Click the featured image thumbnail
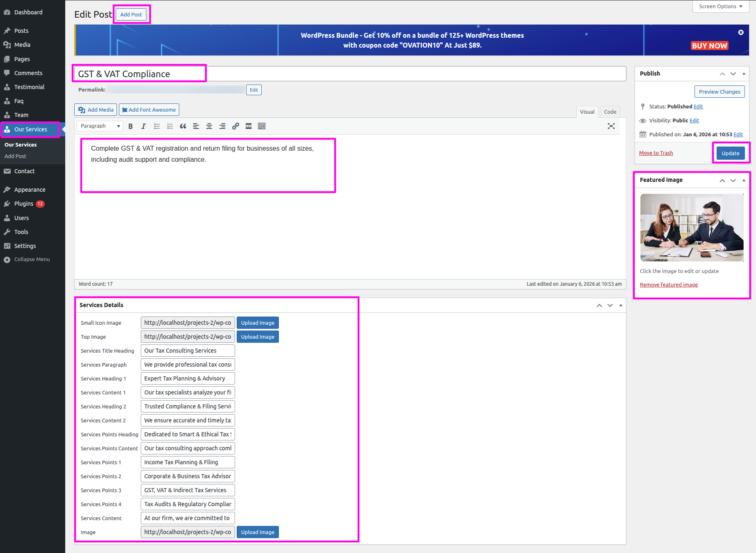The image size is (756, 553). (x=692, y=227)
